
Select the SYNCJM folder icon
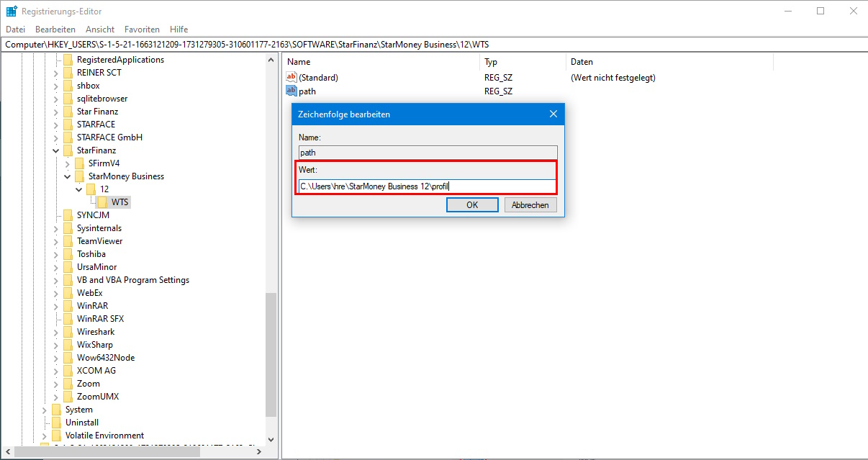tap(68, 215)
